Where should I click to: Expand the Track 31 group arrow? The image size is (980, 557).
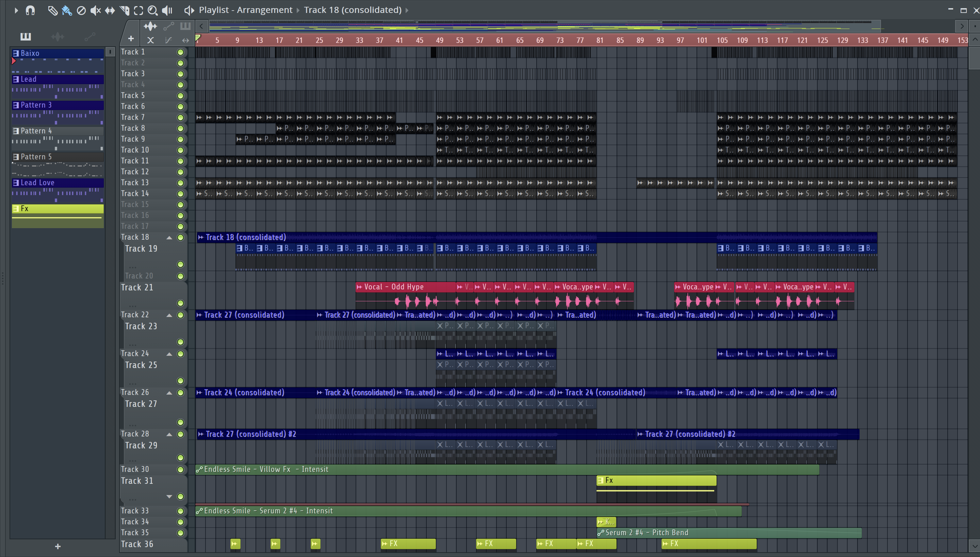pyautogui.click(x=169, y=496)
